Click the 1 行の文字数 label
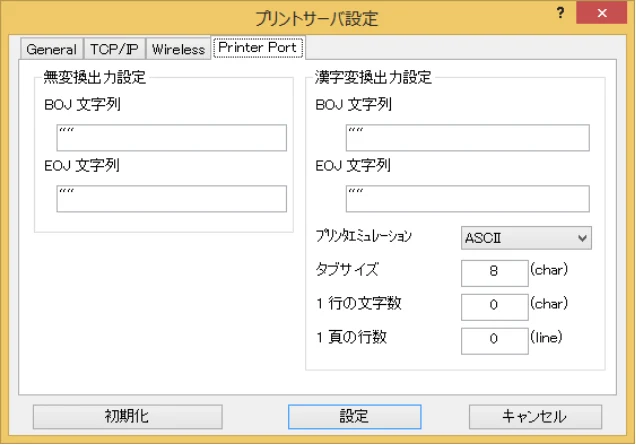The height and width of the screenshot is (445, 636). tap(359, 303)
